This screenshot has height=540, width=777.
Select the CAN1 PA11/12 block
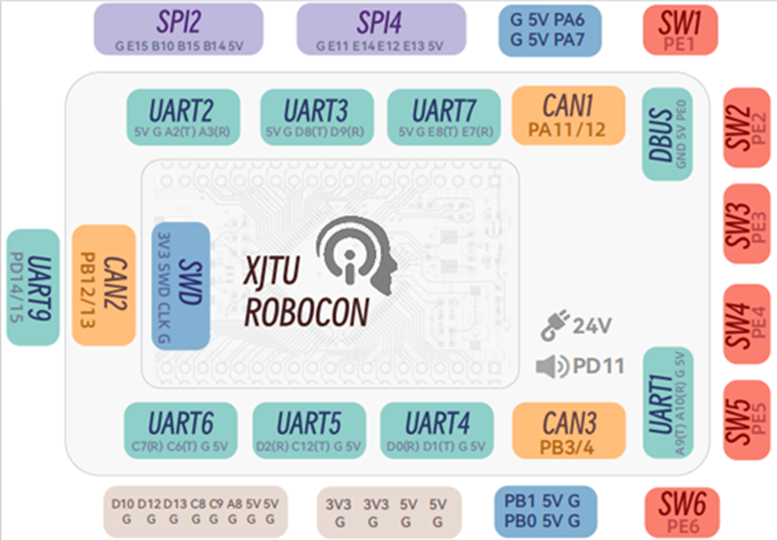[x=568, y=115]
